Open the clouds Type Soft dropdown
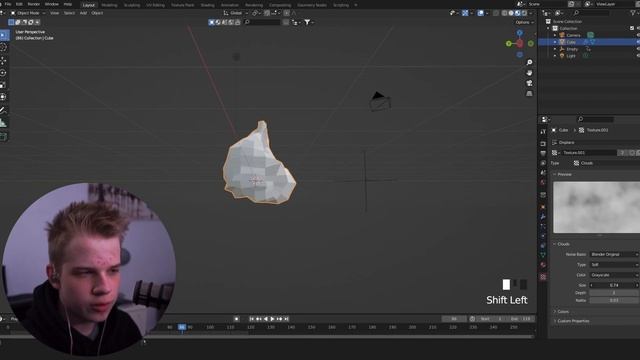The image size is (640, 360). click(614, 265)
